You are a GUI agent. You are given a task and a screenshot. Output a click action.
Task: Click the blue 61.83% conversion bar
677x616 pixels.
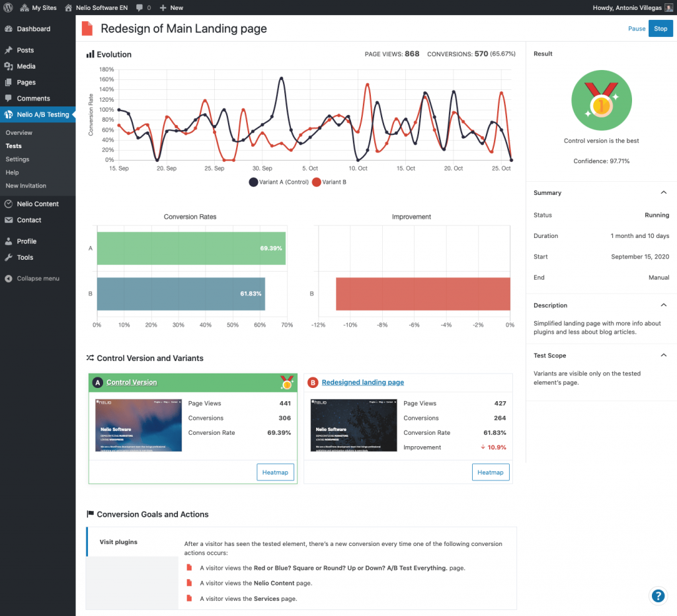(181, 293)
